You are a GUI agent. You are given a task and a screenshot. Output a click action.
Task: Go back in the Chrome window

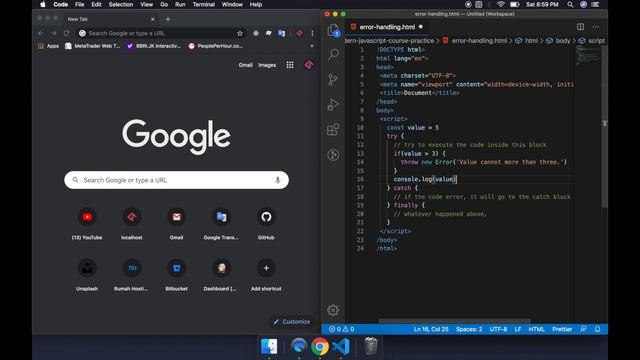point(40,33)
